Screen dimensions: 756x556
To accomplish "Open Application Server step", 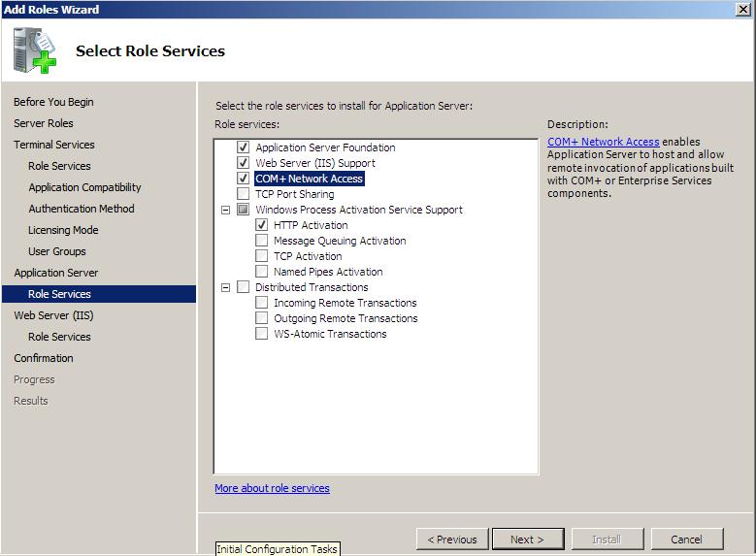I will coord(56,273).
